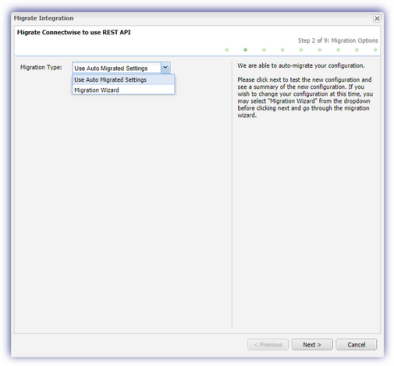
Task: Choose 'Migration Wizard' from the dropdown list
Action: tap(123, 90)
